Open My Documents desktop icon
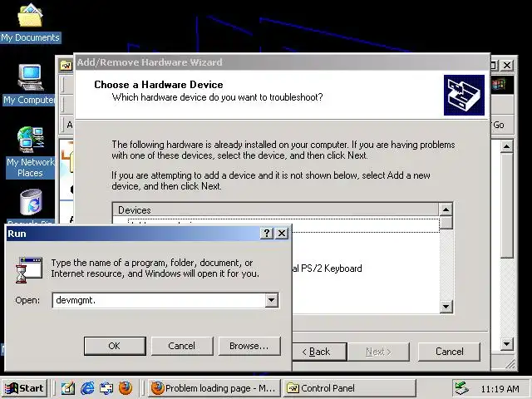532x399 pixels. (30, 23)
